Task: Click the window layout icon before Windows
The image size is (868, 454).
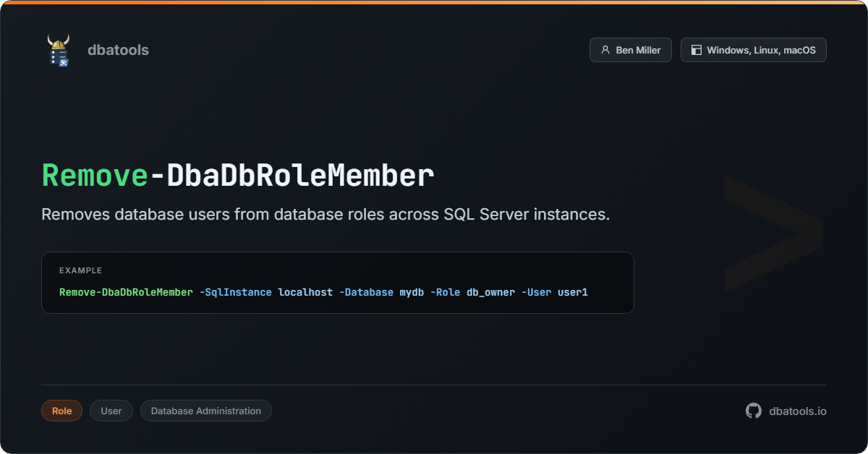Action: point(696,51)
